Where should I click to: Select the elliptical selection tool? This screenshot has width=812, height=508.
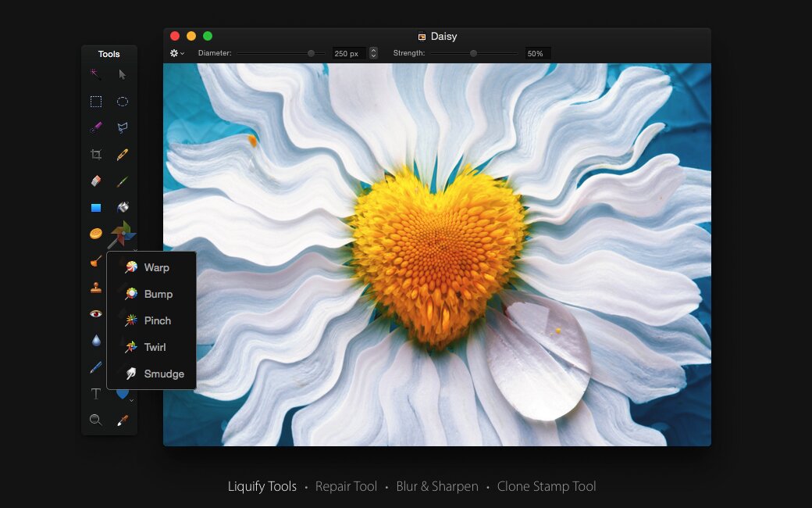click(x=123, y=101)
